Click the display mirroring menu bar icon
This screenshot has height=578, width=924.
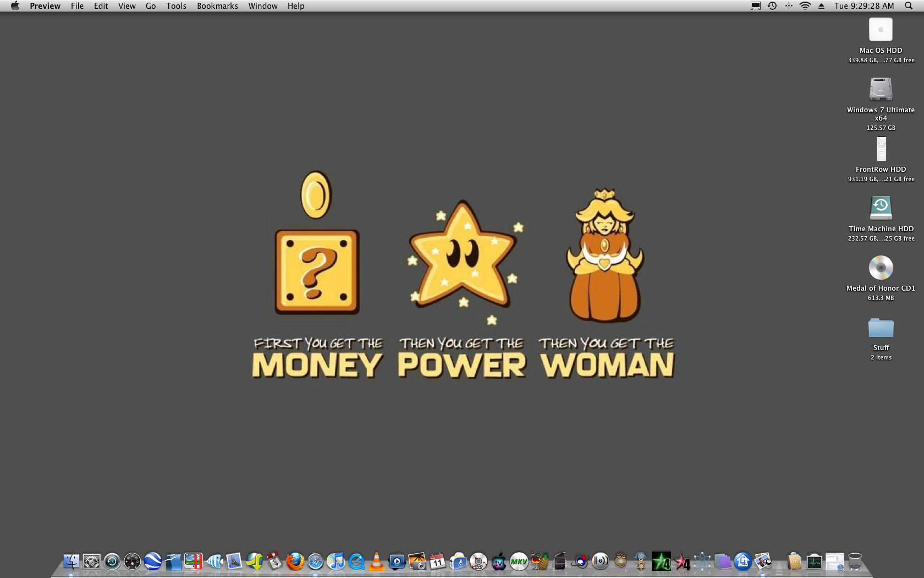(756, 6)
